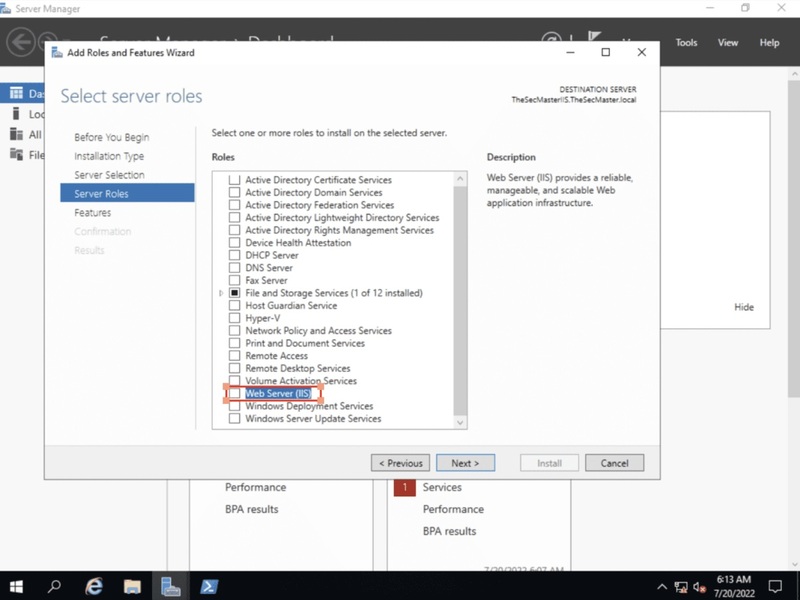Go to Server Selection step
Image resolution: width=800 pixels, height=600 pixels.
click(x=109, y=175)
